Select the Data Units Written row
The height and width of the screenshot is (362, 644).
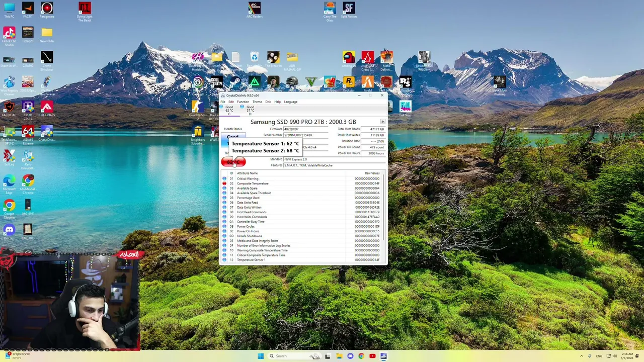301,208
